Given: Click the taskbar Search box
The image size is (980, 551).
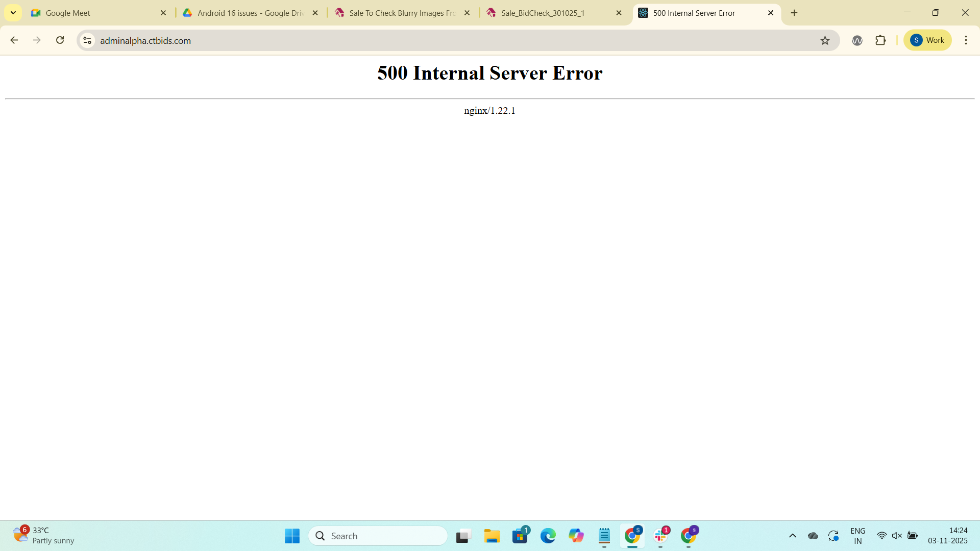Looking at the screenshot, I should 378,536.
